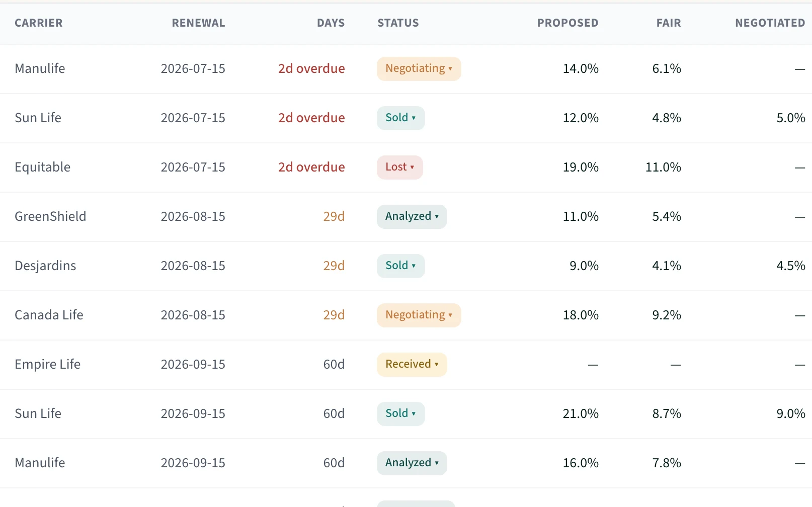Viewport: 812px width, 507px height.
Task: Click the 9.2% fair value for Canada Life
Action: (667, 315)
